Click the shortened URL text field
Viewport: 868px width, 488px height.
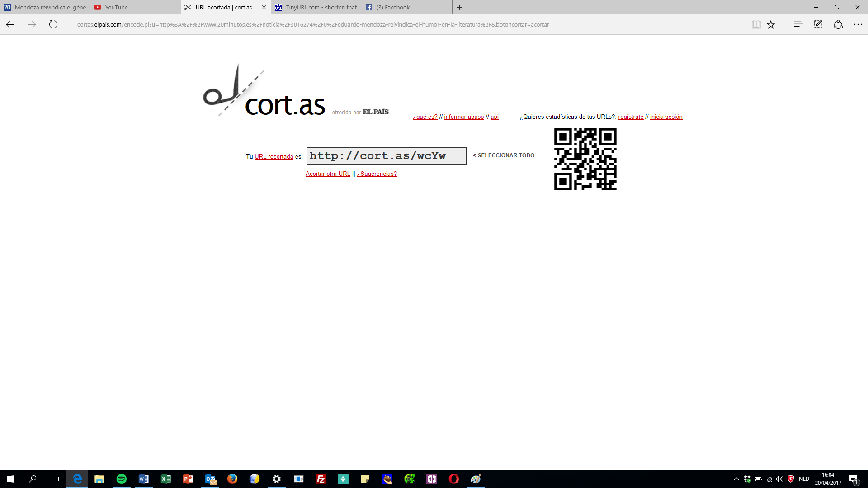pyautogui.click(x=386, y=156)
